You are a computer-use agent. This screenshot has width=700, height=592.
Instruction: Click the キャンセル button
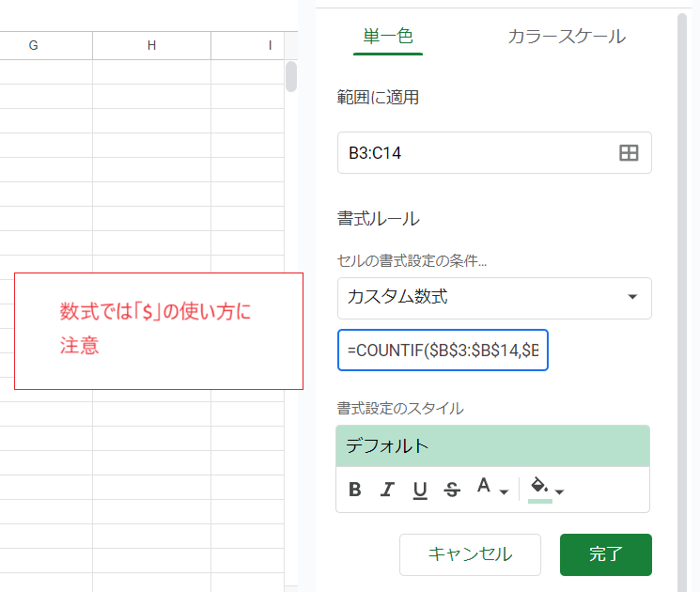[x=470, y=554]
